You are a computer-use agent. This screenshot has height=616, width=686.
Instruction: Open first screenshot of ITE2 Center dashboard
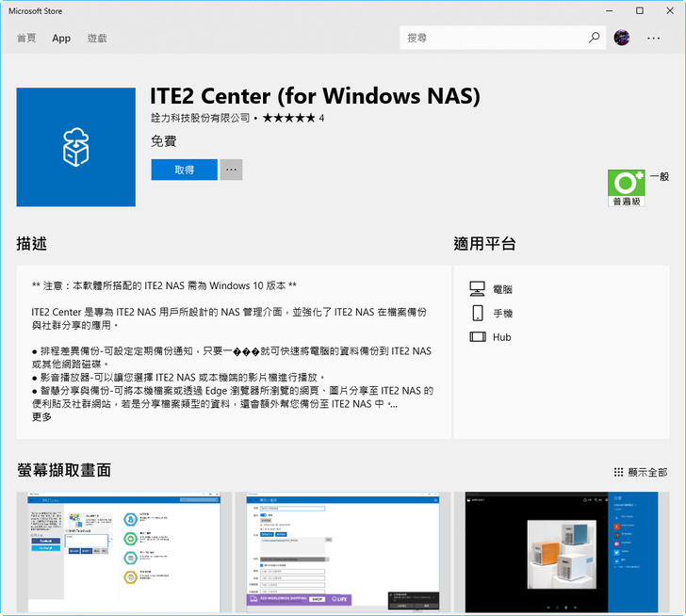click(x=124, y=552)
